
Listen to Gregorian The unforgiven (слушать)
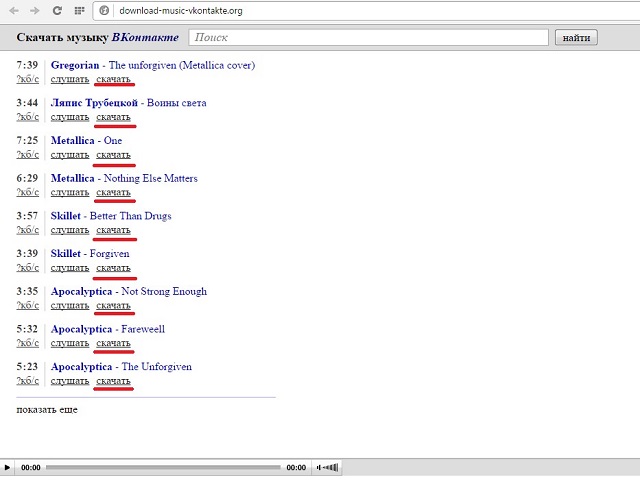tap(70, 79)
